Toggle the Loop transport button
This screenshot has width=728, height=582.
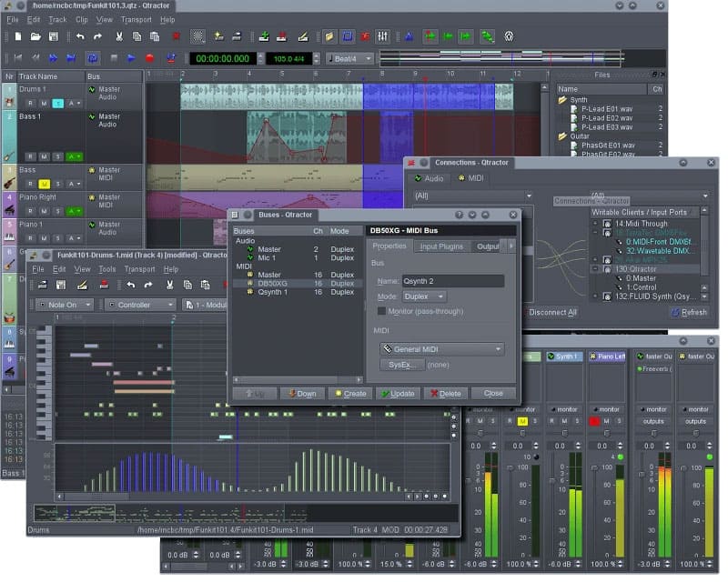(93, 58)
